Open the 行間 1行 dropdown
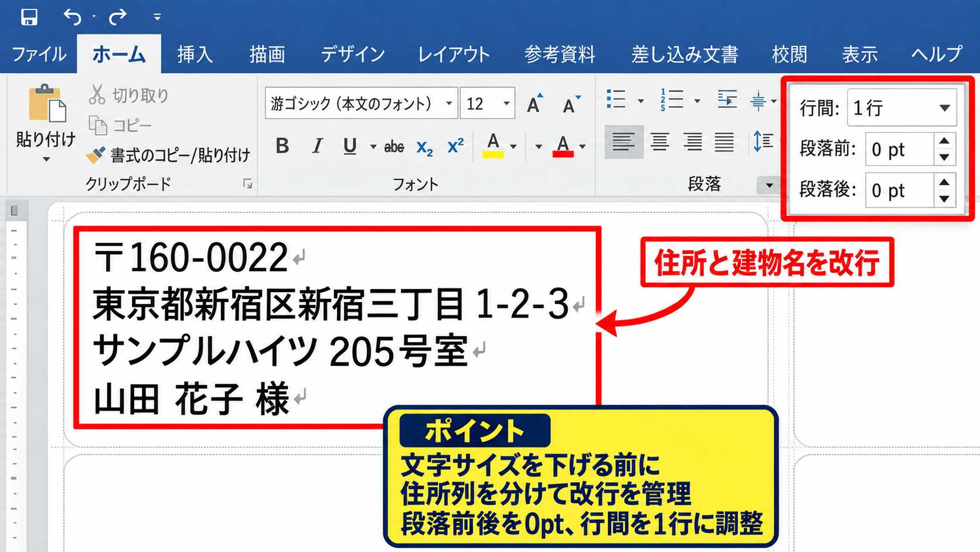Image resolution: width=980 pixels, height=552 pixels. pyautogui.click(x=902, y=107)
